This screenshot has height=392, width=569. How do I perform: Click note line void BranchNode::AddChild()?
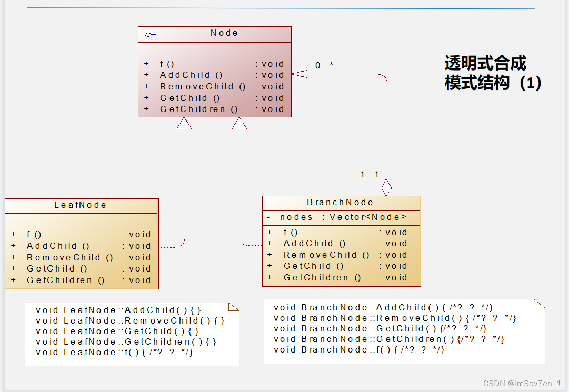pyautogui.click(x=383, y=308)
